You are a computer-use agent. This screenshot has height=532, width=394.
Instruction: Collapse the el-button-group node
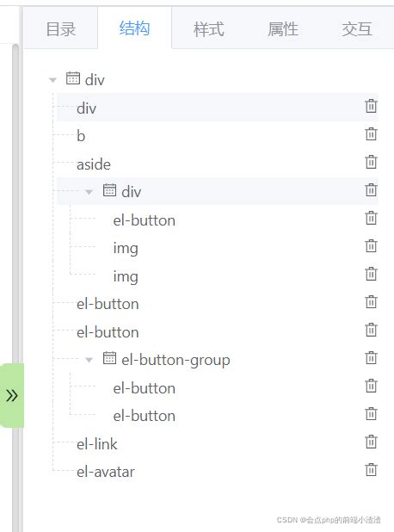pos(89,360)
